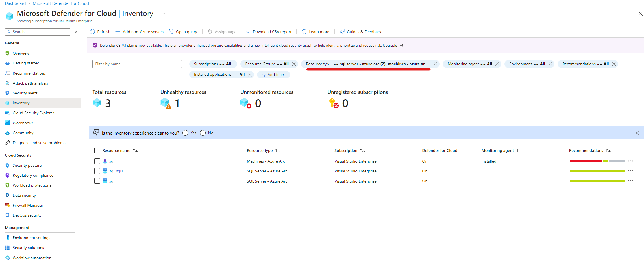Click the Add non-Azure servers plus icon

(x=118, y=32)
